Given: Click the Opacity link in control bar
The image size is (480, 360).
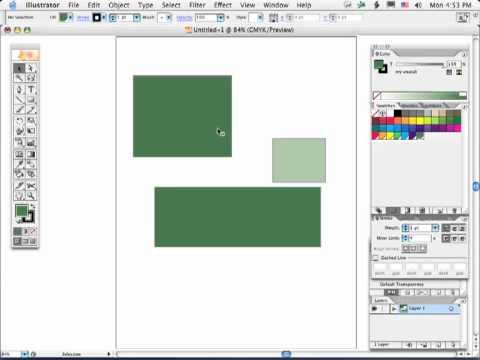Looking at the screenshot, I should 184,18.
